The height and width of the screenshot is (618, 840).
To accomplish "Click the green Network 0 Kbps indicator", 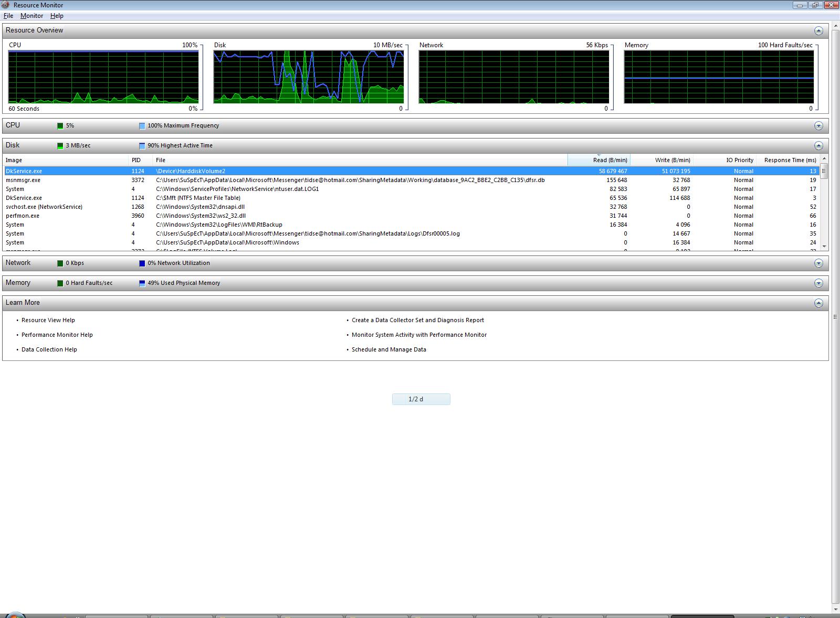I will point(60,263).
